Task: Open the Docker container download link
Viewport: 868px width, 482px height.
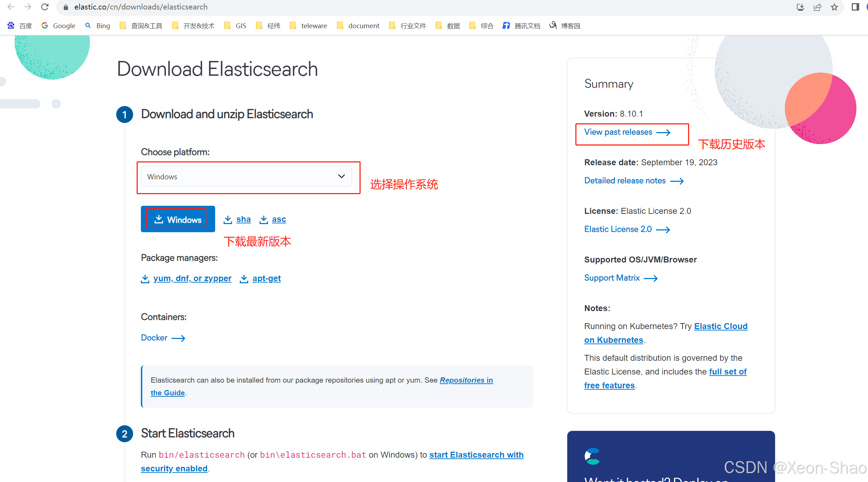Action: 154,338
